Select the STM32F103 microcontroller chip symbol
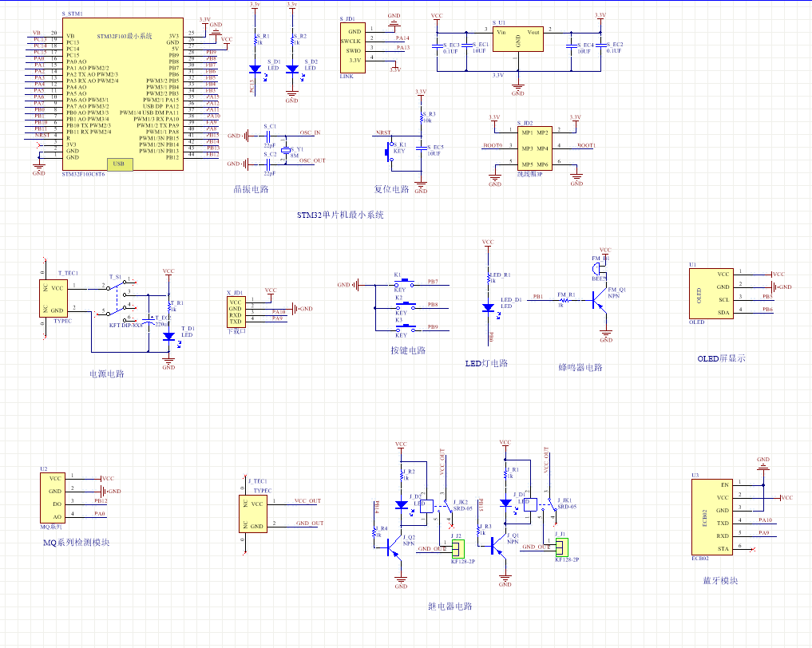The height and width of the screenshot is (648, 812). tap(122, 94)
